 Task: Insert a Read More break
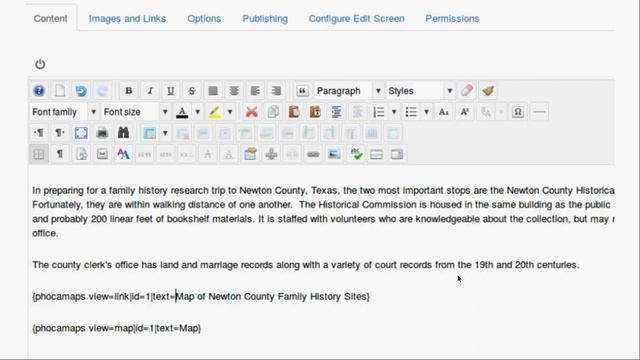[x=376, y=154]
